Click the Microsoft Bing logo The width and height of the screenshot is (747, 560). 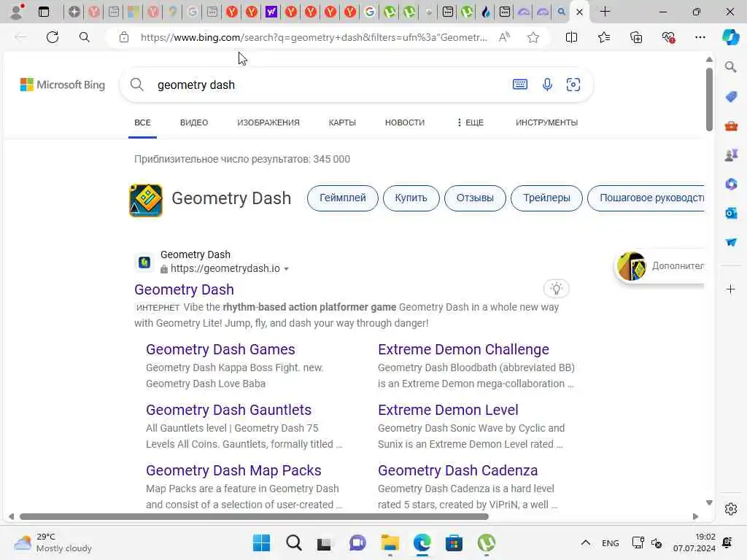[63, 85]
